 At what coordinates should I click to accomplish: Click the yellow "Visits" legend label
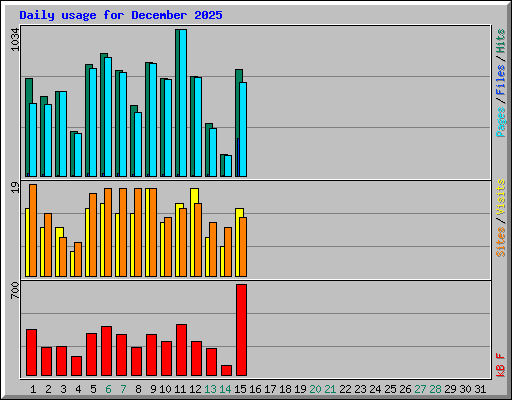point(501,197)
